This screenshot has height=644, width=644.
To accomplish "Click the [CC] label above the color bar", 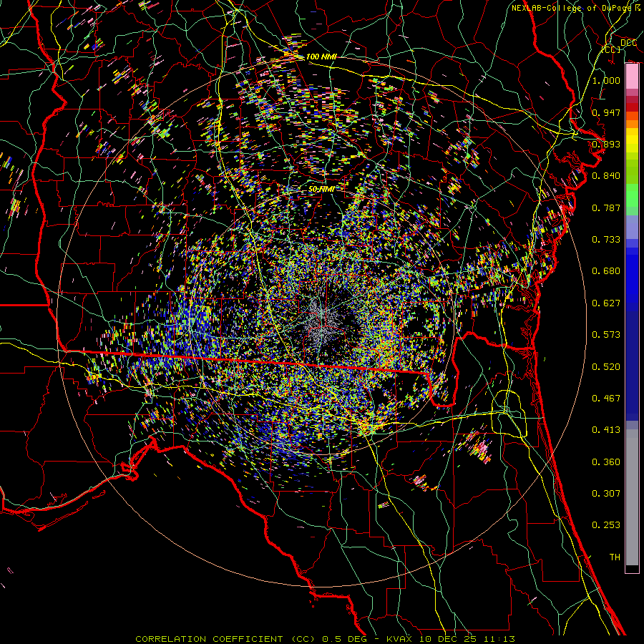I will click(611, 49).
